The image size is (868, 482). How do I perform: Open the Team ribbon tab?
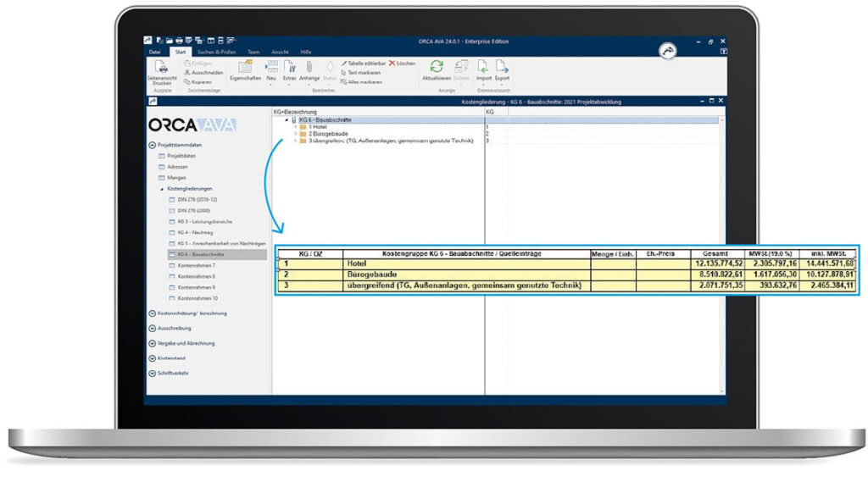253,52
